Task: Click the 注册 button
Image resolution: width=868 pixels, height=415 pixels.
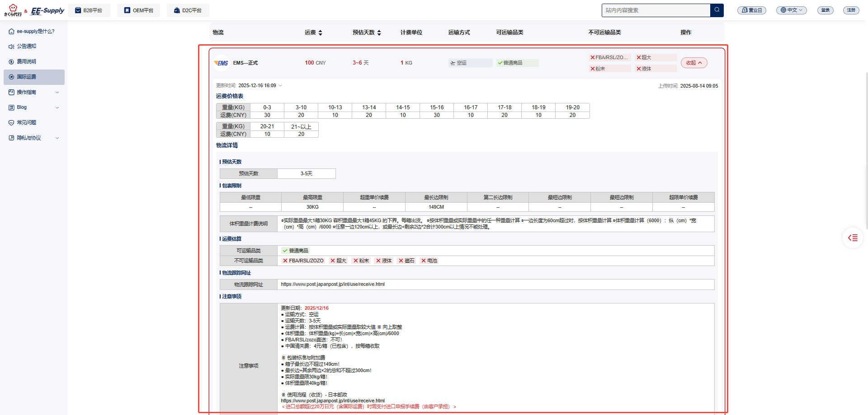Action: pos(851,10)
